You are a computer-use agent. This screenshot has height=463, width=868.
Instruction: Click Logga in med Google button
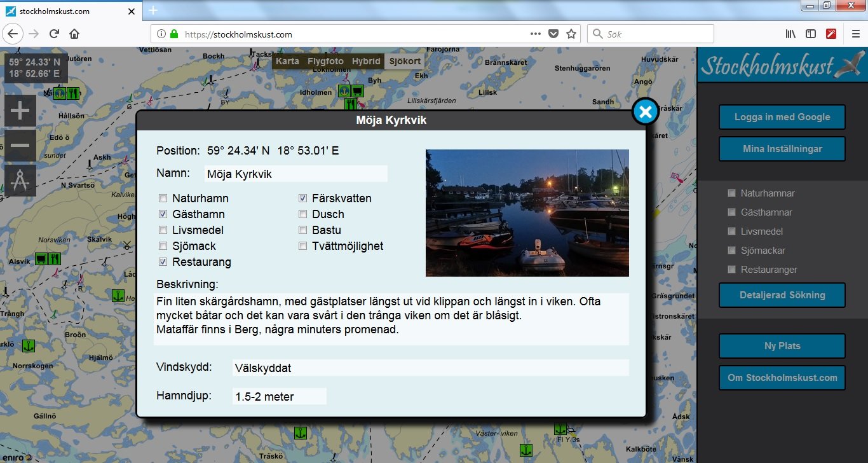click(782, 117)
